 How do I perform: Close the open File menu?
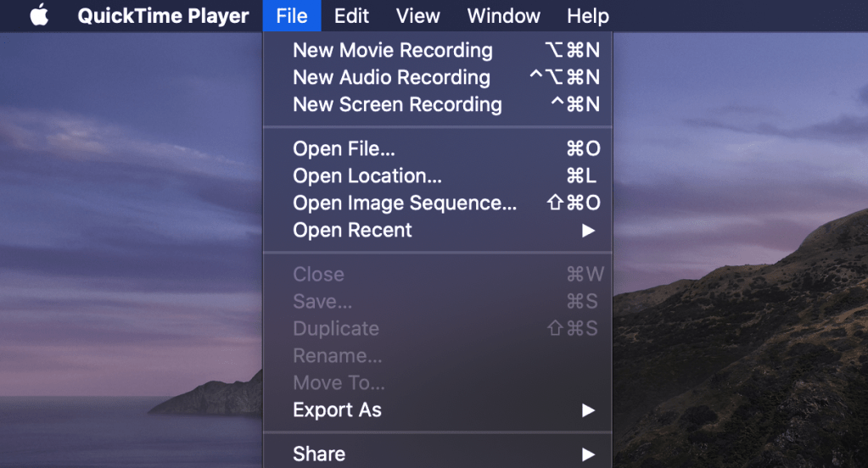click(x=291, y=16)
